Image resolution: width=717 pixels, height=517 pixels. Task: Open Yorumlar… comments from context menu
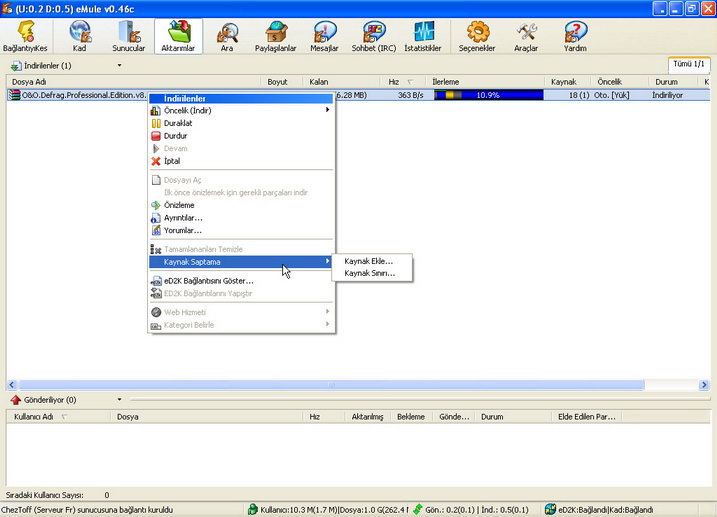click(241, 230)
